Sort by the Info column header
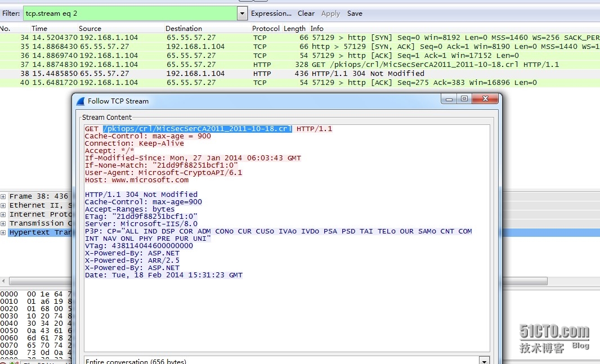 coord(317,28)
